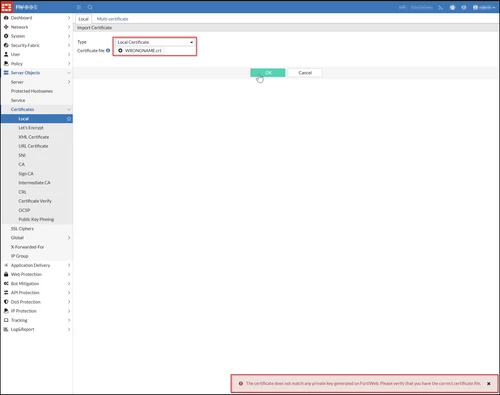The image size is (500, 395).
Task: Click the API Protection icon
Action: pos(6,293)
